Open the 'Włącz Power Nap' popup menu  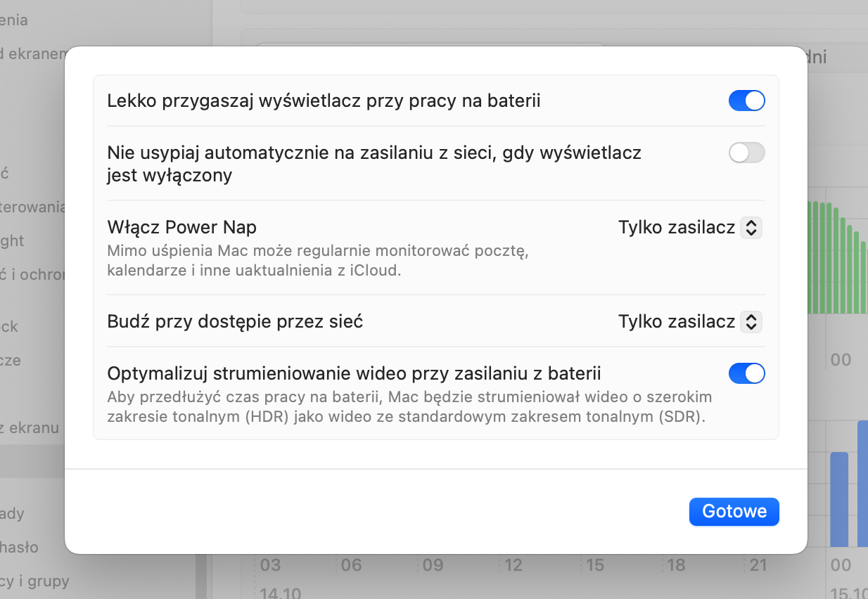coord(690,228)
